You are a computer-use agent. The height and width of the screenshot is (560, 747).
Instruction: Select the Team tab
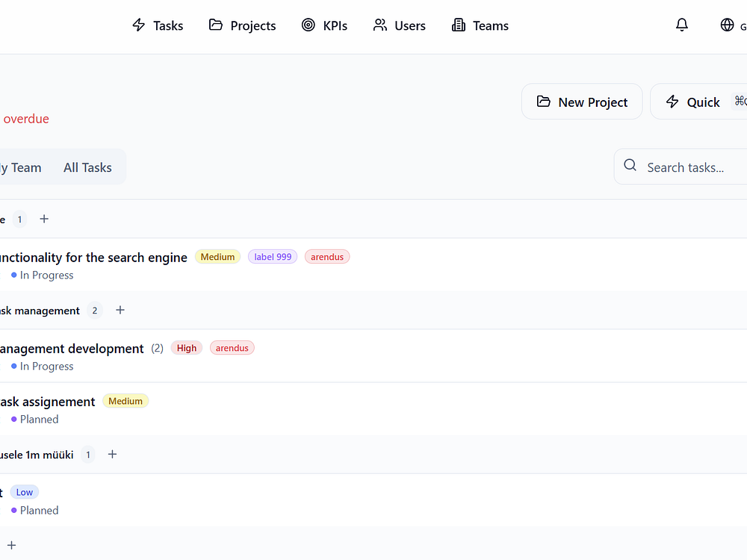(x=20, y=167)
